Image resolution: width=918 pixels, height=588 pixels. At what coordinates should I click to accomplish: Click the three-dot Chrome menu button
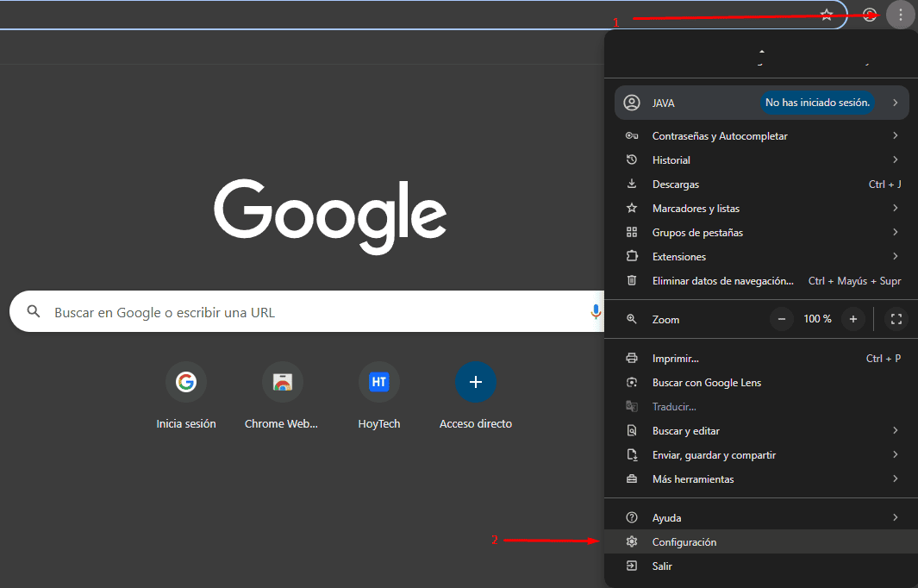click(x=900, y=15)
